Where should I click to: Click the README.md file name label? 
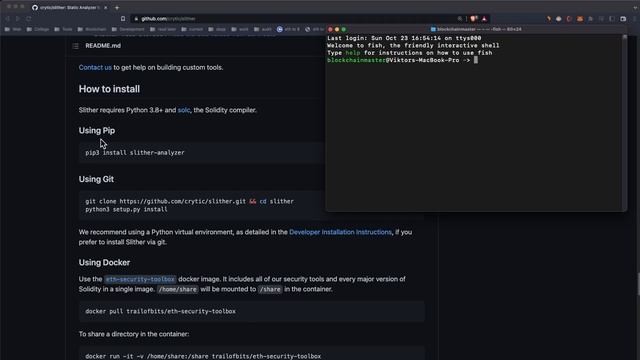pos(103,46)
